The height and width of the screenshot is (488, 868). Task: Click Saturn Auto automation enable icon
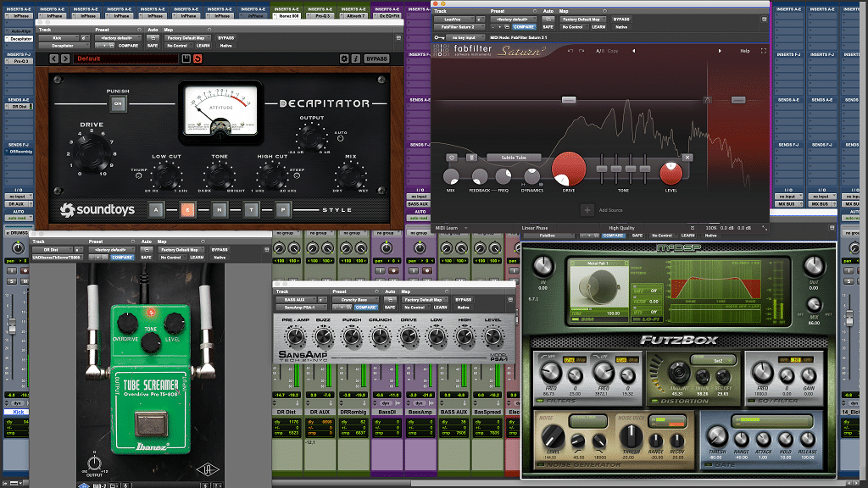click(x=548, y=19)
